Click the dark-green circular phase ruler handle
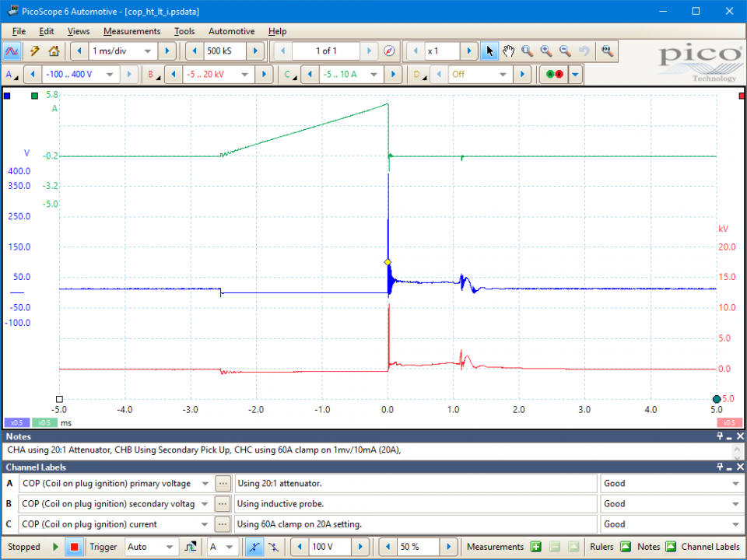Viewport: 747px width, 560px height. (x=716, y=399)
